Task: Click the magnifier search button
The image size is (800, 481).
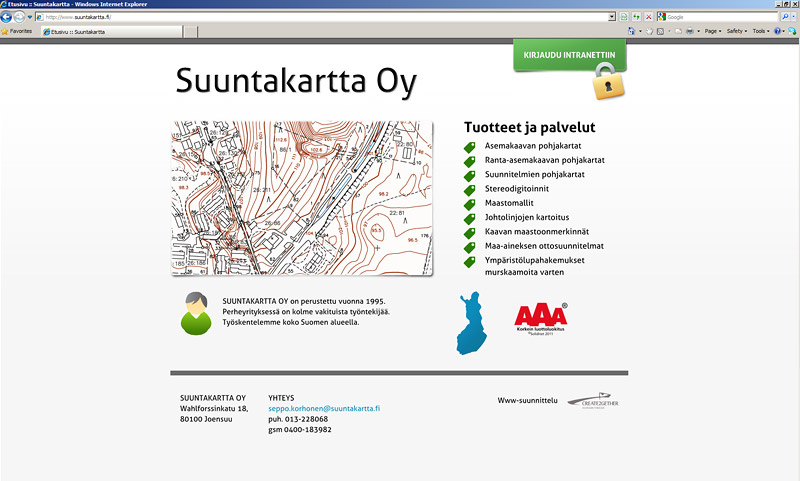Action: point(785,17)
